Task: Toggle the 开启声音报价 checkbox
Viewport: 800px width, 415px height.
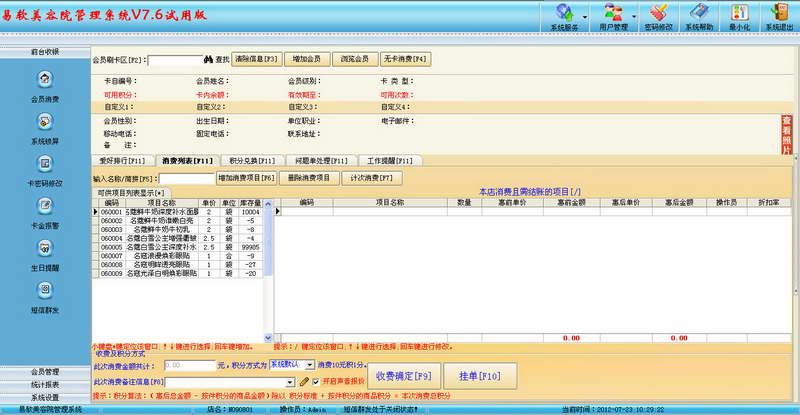Action: tap(316, 381)
